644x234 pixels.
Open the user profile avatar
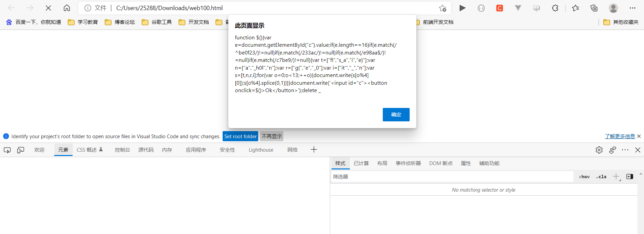click(x=613, y=8)
